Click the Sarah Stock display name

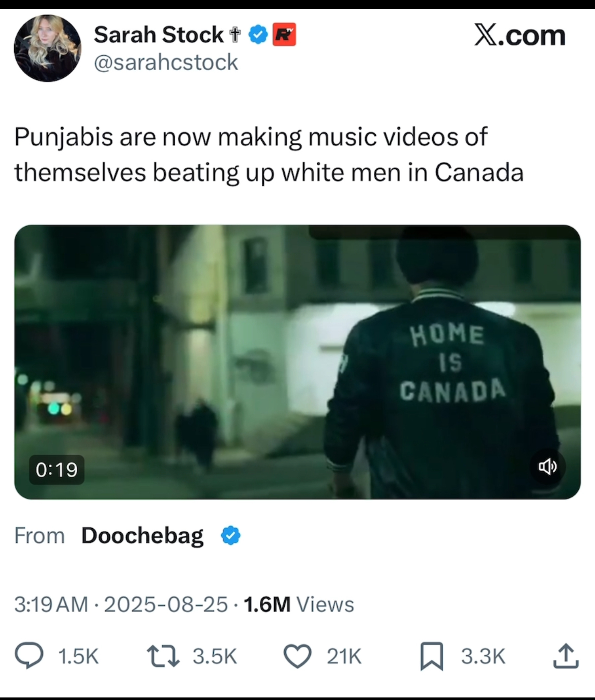coord(158,35)
